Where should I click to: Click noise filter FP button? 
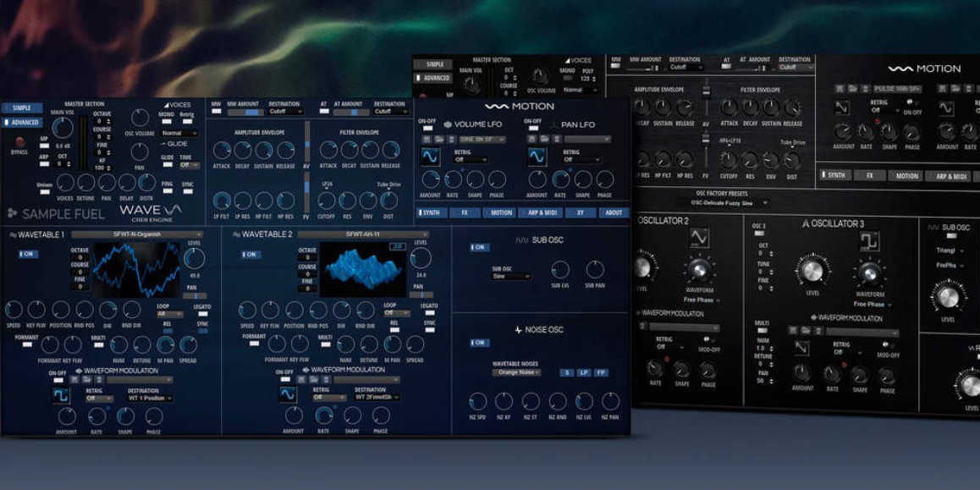(601, 373)
